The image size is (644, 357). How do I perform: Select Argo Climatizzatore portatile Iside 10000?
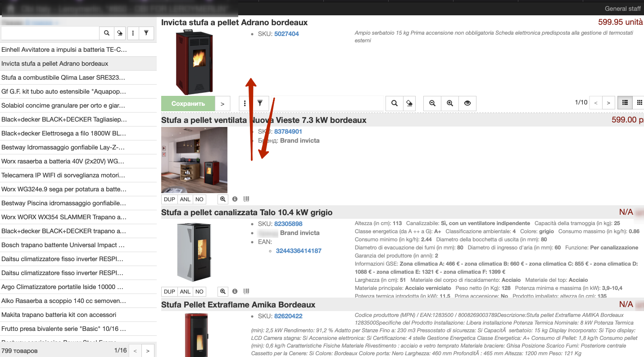coord(78,287)
